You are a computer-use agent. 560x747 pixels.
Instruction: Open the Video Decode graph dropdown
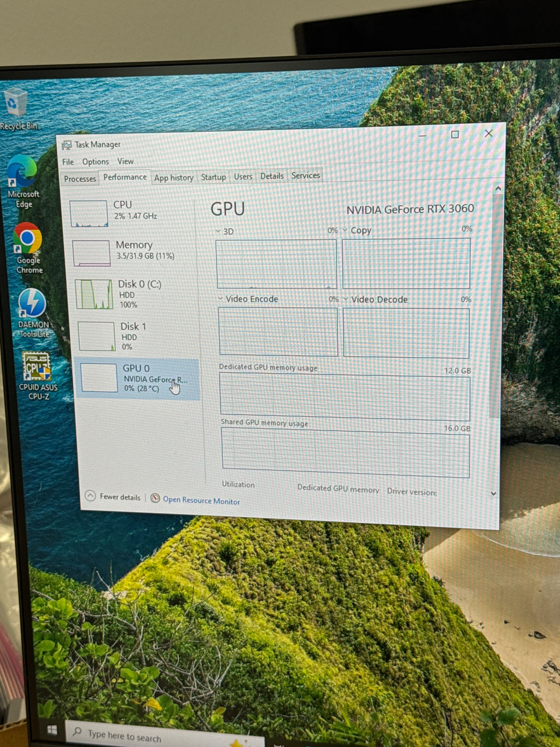coord(346,299)
